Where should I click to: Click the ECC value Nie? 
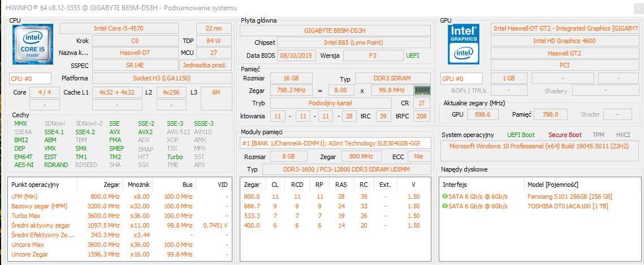pyautogui.click(x=419, y=156)
